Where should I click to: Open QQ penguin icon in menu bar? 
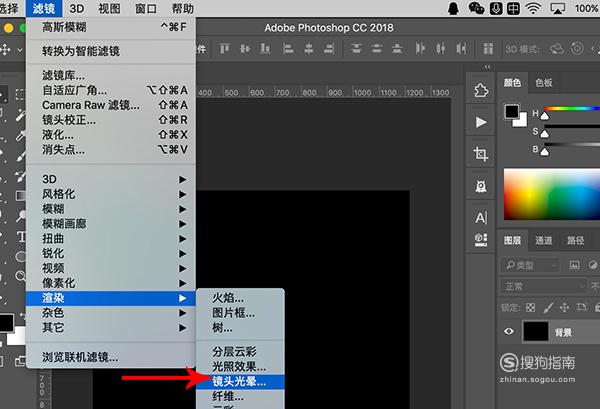[453, 8]
